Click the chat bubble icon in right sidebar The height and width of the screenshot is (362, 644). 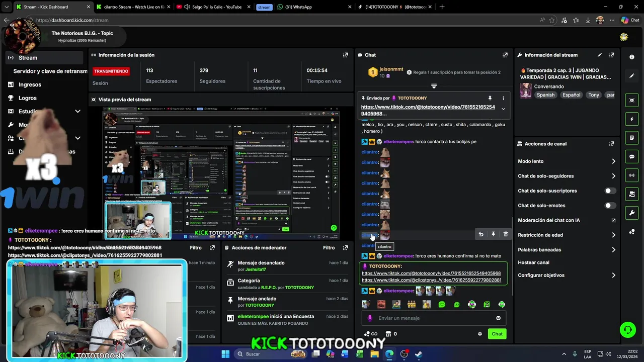[x=632, y=156]
